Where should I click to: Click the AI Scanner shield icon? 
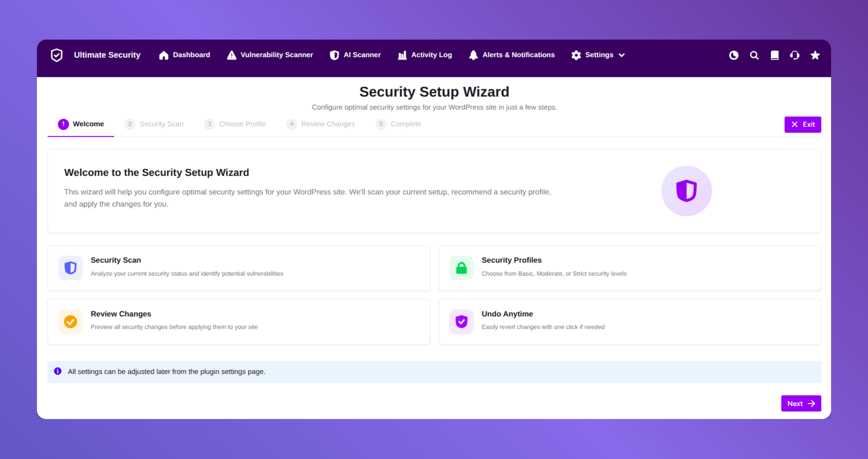[x=334, y=55]
